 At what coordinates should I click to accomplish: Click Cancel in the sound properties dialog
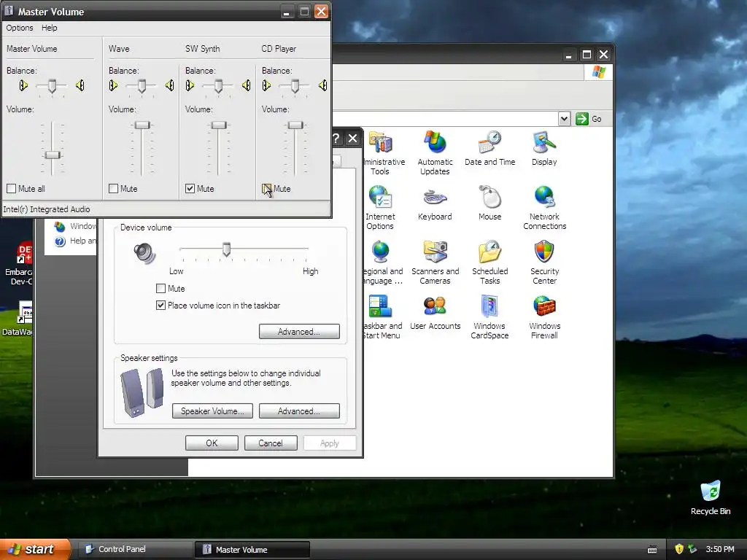click(271, 443)
